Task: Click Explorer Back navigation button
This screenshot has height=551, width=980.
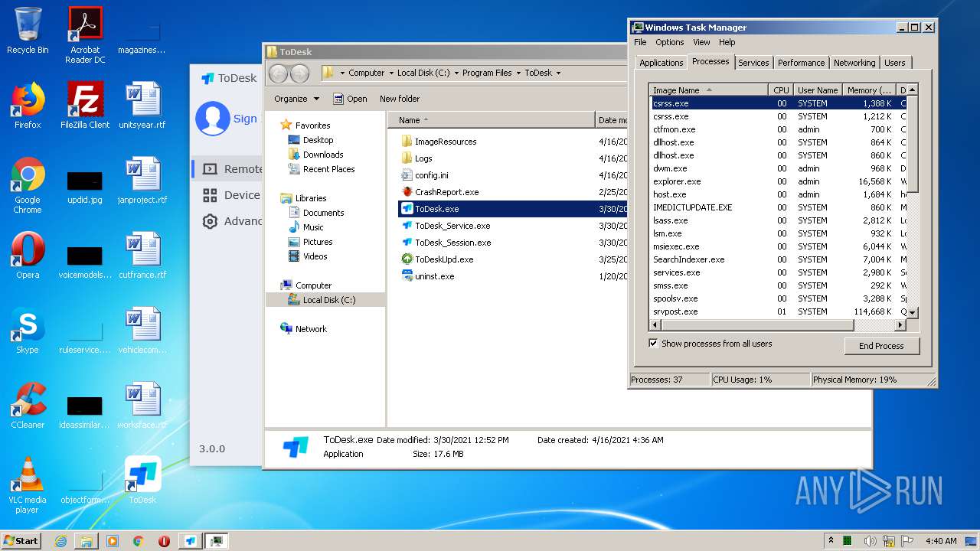Action: (278, 73)
